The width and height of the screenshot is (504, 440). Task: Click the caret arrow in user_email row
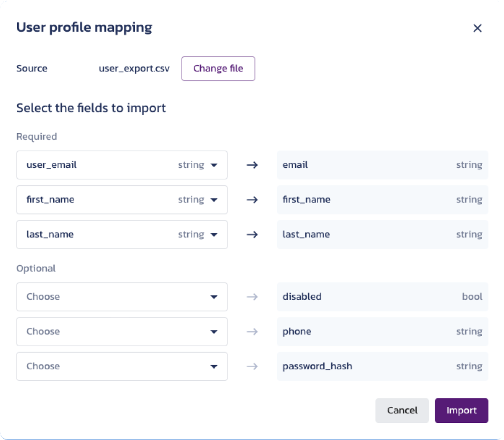[x=214, y=165]
